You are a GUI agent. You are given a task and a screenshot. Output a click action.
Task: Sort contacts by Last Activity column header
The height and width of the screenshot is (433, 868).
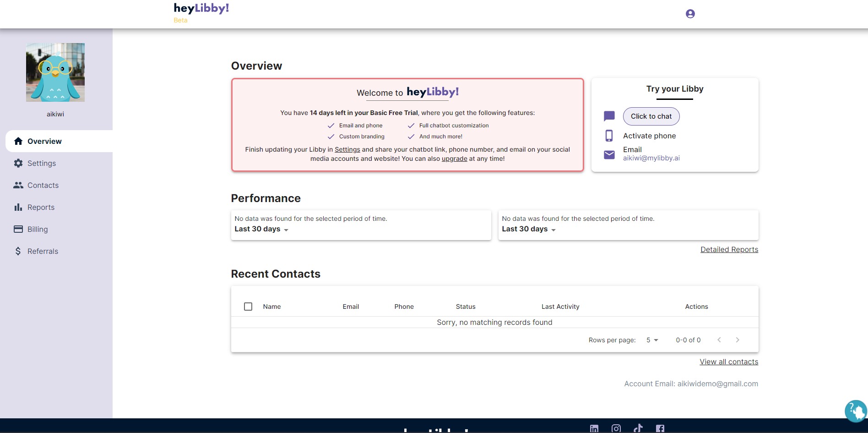click(x=560, y=307)
